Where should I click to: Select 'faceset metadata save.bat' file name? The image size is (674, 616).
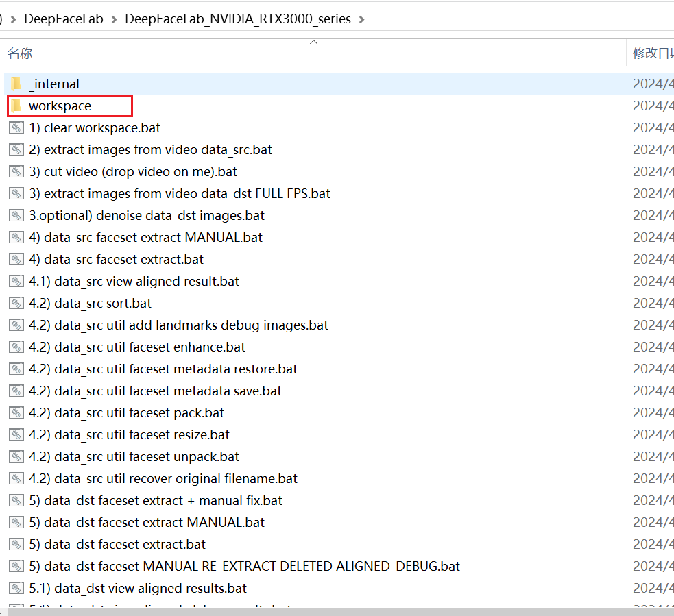[x=155, y=391]
